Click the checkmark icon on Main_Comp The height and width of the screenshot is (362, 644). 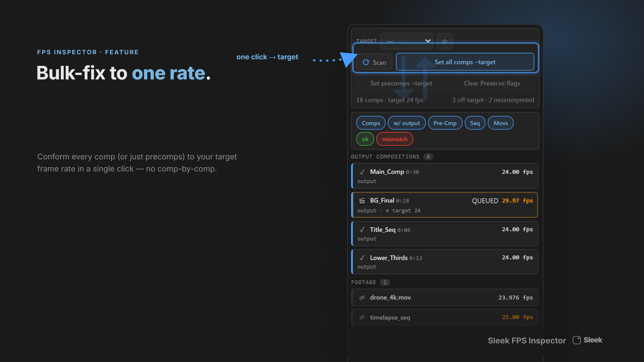(362, 172)
